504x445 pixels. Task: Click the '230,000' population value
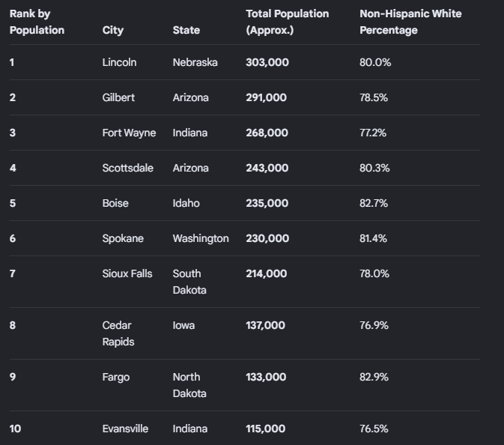[267, 238]
